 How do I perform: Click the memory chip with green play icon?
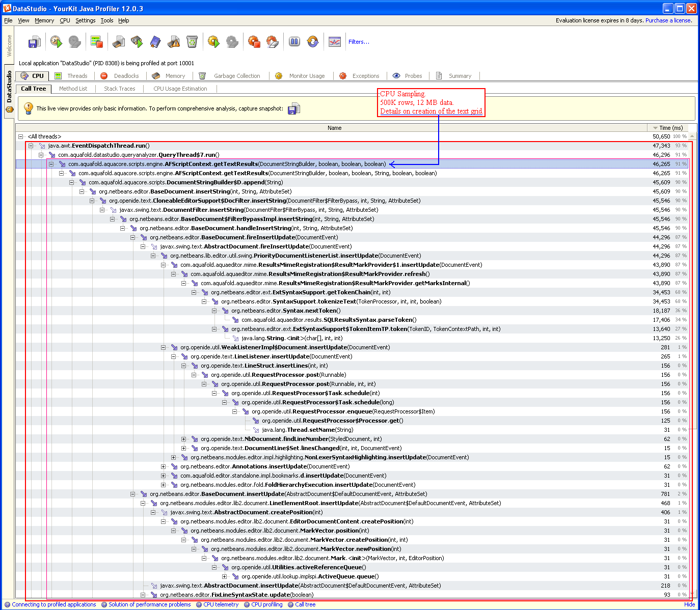click(137, 42)
